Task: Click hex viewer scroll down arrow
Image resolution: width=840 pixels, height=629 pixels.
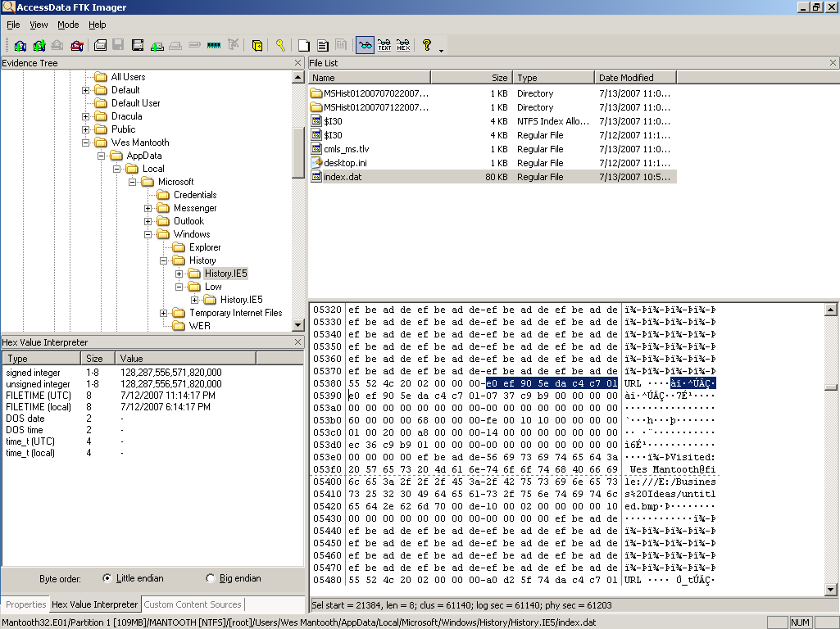Action: [830, 590]
